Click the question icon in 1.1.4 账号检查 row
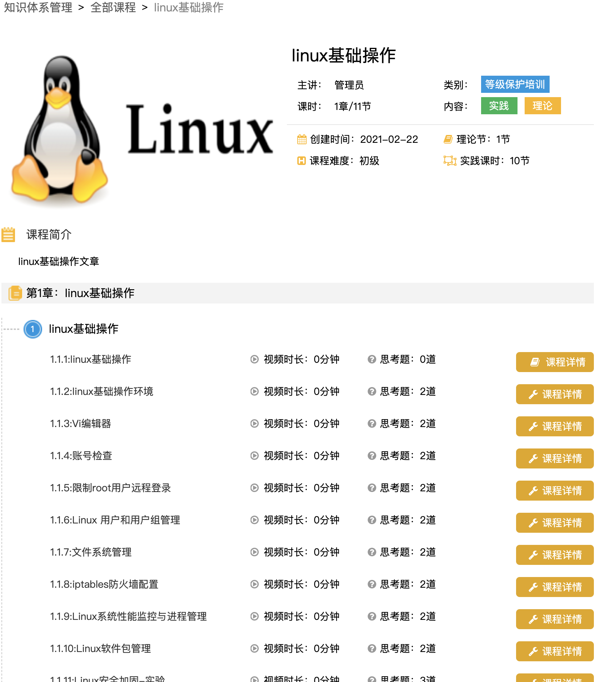 pyautogui.click(x=372, y=456)
